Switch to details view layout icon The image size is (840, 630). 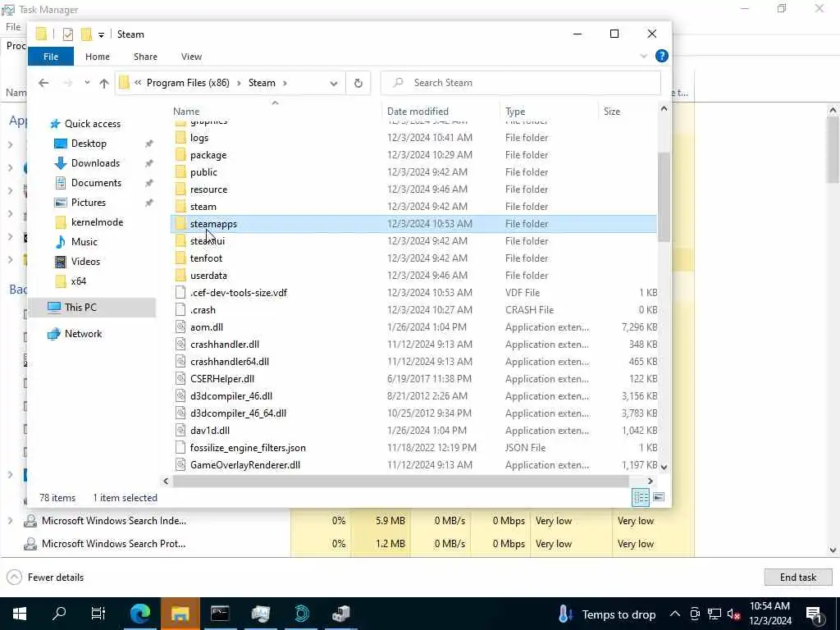click(x=641, y=497)
